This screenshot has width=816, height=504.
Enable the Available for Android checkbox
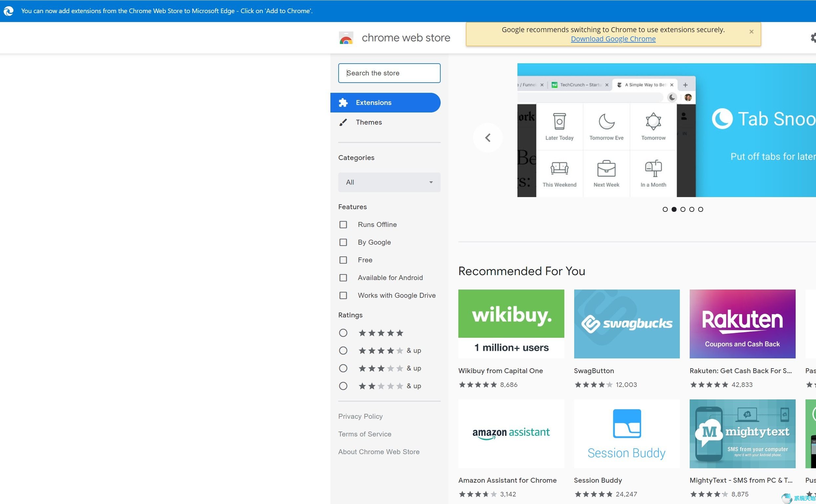point(343,277)
